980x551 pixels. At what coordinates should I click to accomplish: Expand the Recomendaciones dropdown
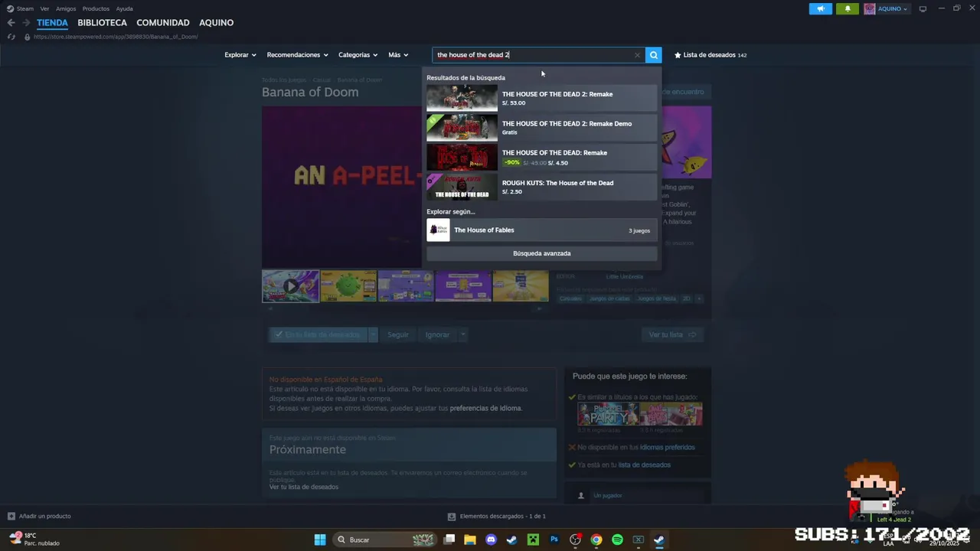[x=297, y=55]
